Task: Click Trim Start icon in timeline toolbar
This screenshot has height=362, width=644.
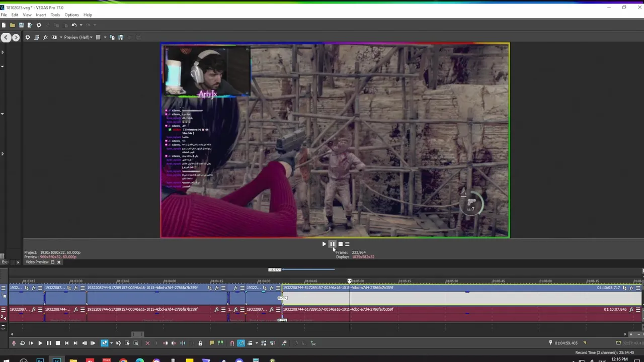Action: point(165,343)
